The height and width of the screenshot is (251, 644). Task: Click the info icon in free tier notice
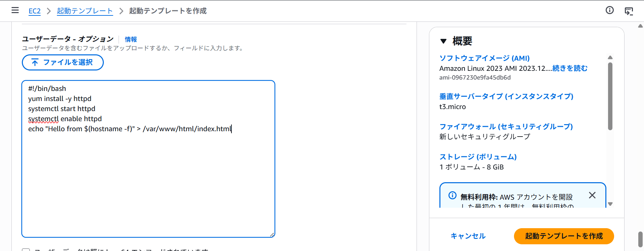453,195
